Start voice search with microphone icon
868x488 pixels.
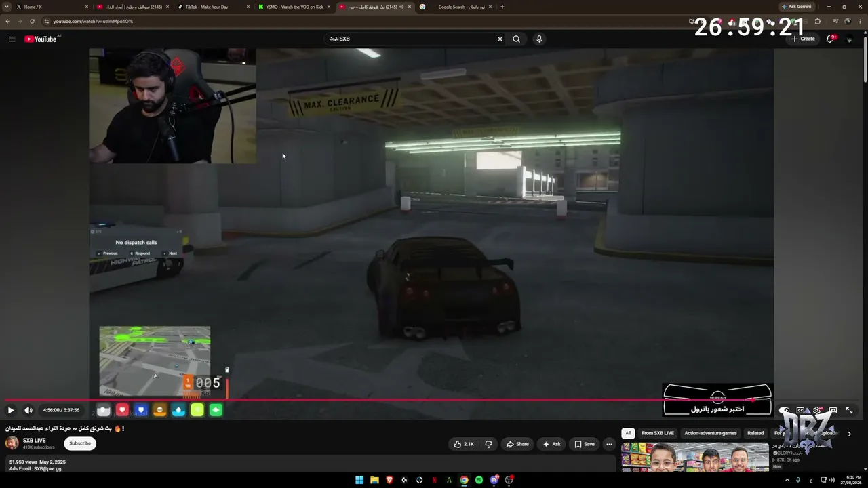539,39
